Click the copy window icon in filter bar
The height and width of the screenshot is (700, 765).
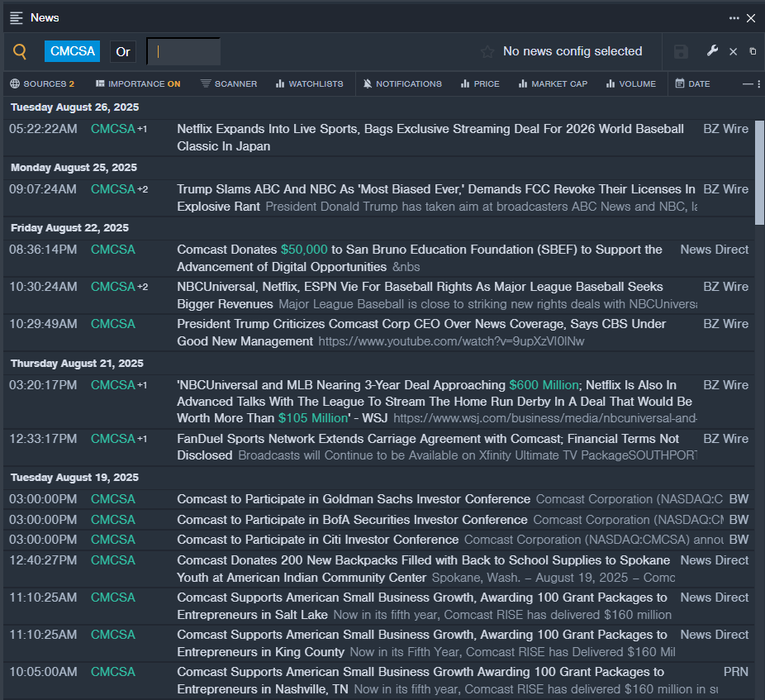pyautogui.click(x=753, y=51)
